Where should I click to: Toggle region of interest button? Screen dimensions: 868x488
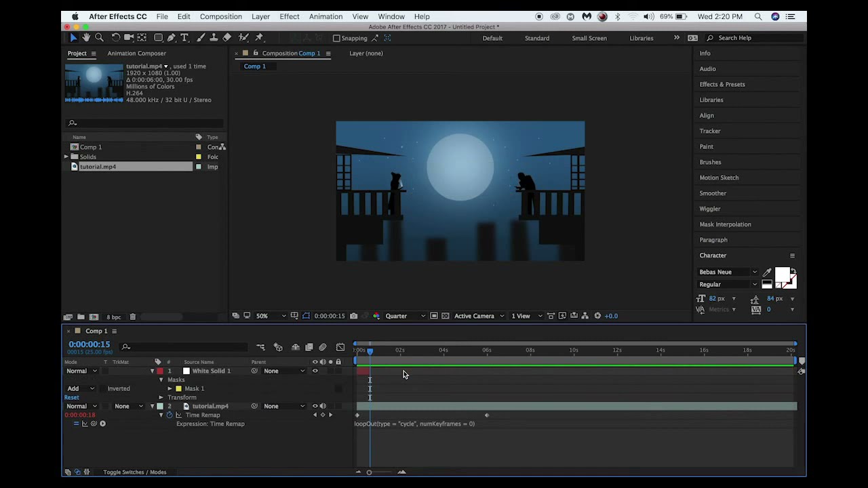pos(434,316)
